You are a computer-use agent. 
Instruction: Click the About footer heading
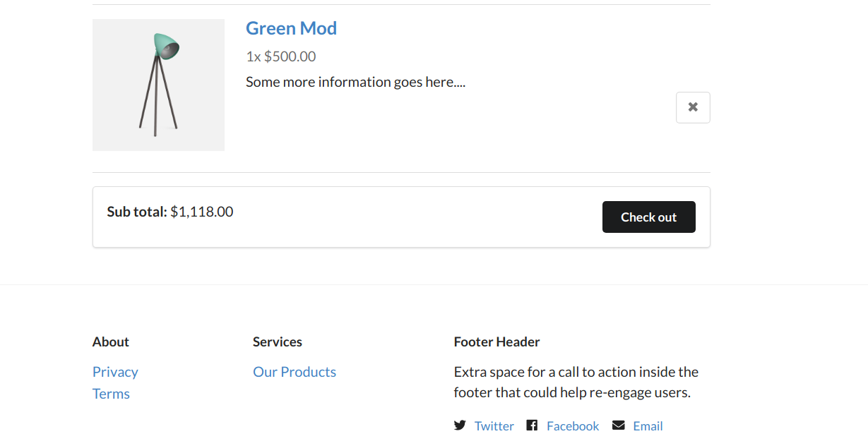pos(111,342)
